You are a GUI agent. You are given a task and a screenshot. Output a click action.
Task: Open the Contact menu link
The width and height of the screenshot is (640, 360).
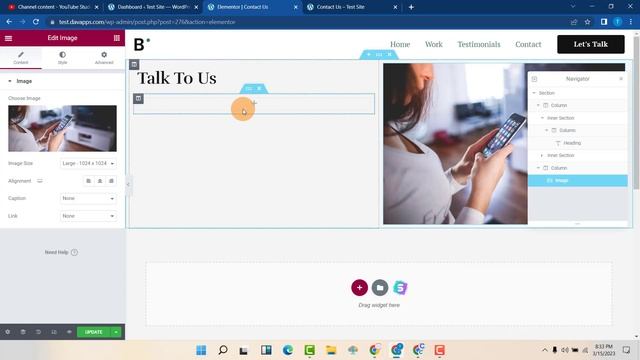tap(528, 44)
